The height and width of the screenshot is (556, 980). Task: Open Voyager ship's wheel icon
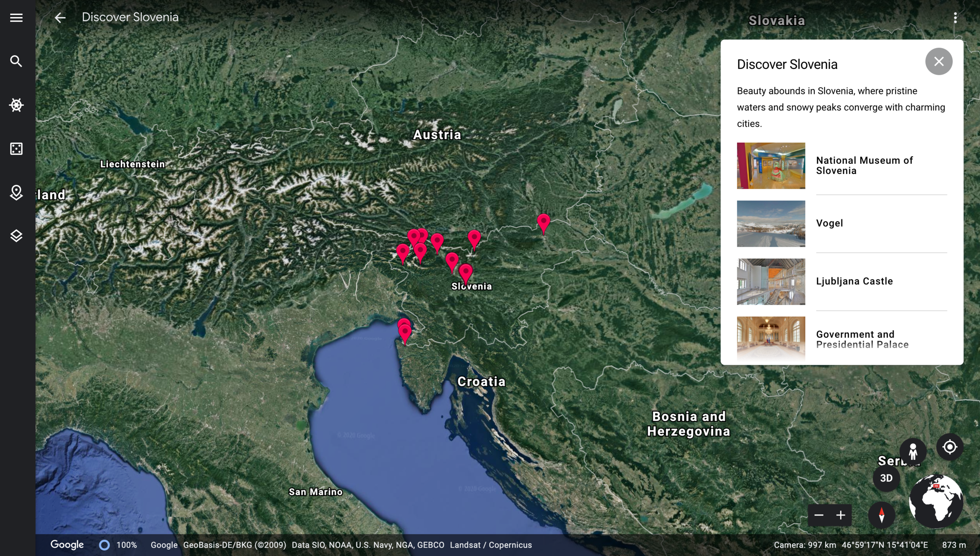[x=16, y=105]
